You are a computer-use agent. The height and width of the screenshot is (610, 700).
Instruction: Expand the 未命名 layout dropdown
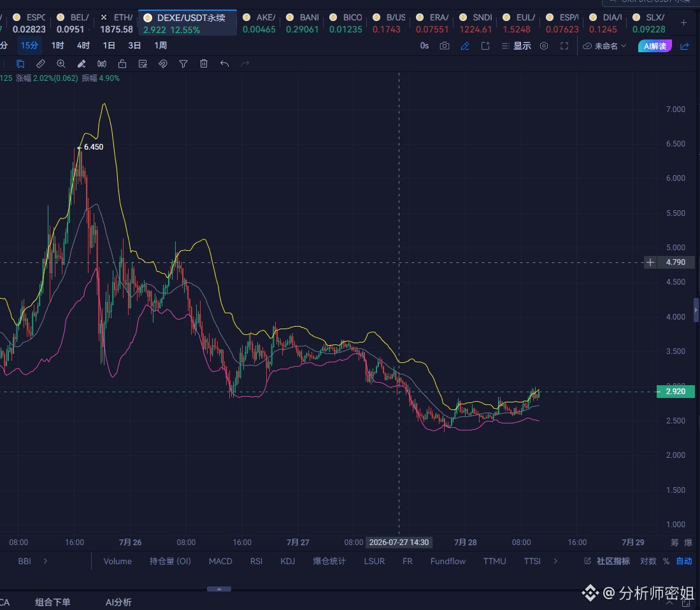[x=605, y=46]
